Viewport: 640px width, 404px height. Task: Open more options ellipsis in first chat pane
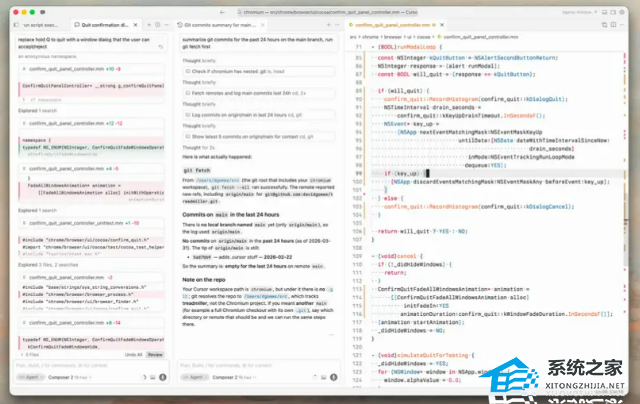tap(166, 25)
